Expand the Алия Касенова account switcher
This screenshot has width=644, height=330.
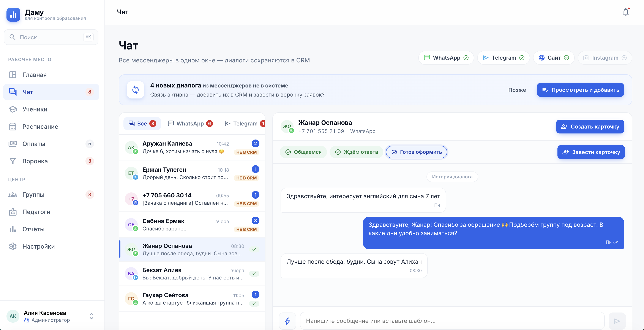point(92,316)
